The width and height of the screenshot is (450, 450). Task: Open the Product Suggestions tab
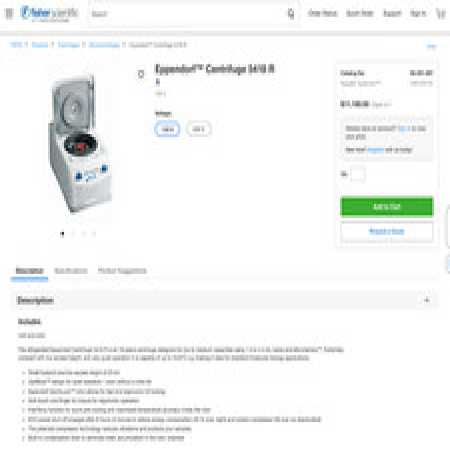click(122, 270)
